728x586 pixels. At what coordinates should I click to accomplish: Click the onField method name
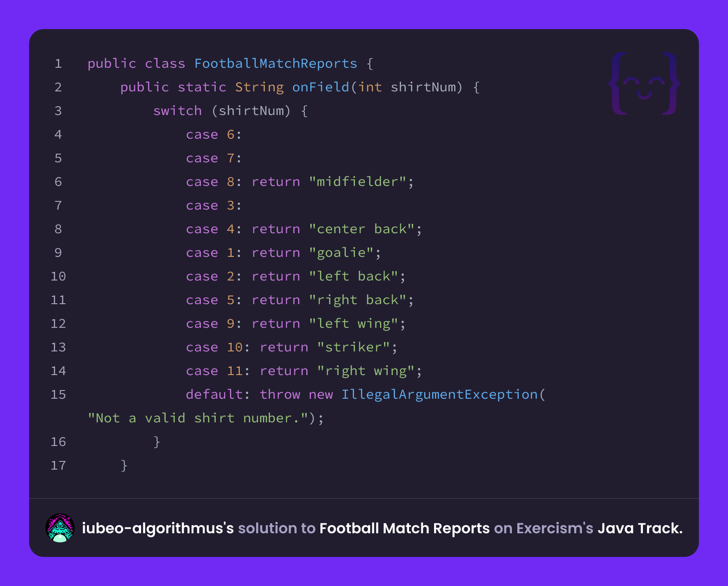pos(321,87)
